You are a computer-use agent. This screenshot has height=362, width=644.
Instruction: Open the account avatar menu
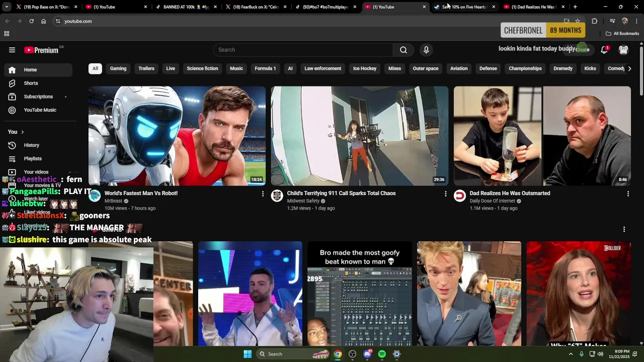coord(623,49)
